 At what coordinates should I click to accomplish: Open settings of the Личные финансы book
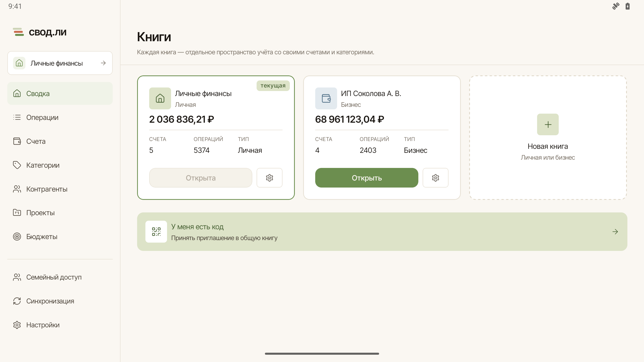[269, 178]
